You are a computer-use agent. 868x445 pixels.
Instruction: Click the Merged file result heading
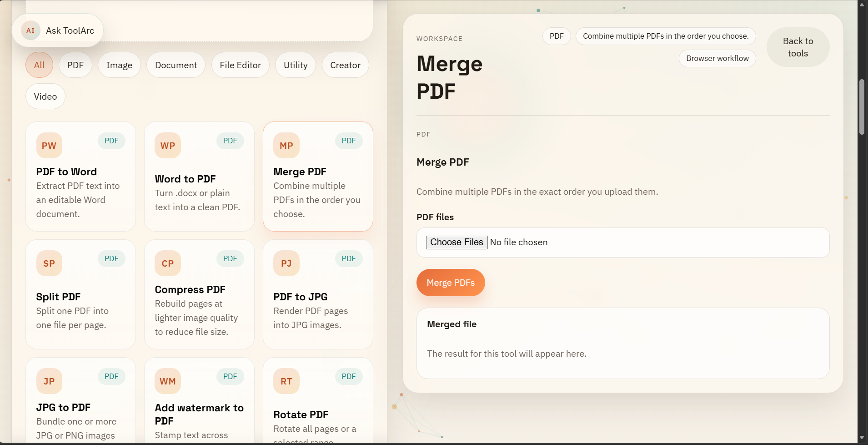[x=452, y=324]
